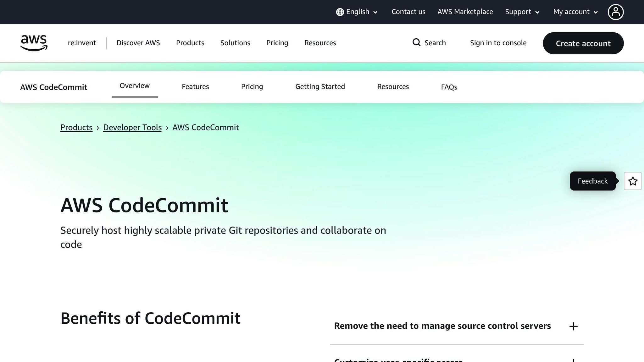Viewport: 644px width, 362px height.
Task: Click the globe language icon
Action: [340, 12]
